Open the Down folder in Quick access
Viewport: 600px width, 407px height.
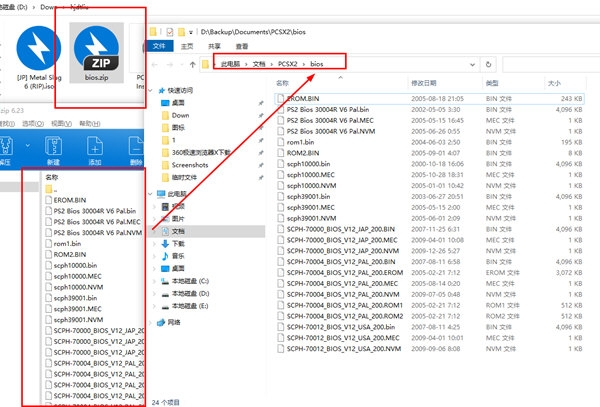pos(180,115)
